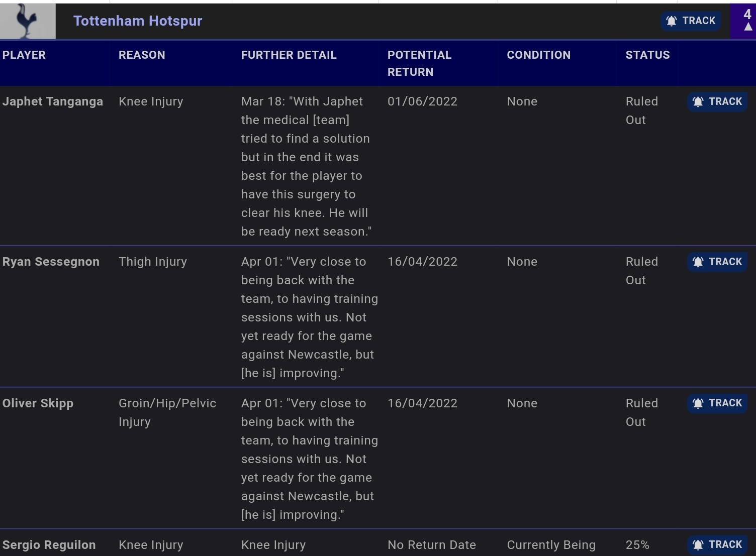Open Ryan Sessegnon player name

click(51, 262)
